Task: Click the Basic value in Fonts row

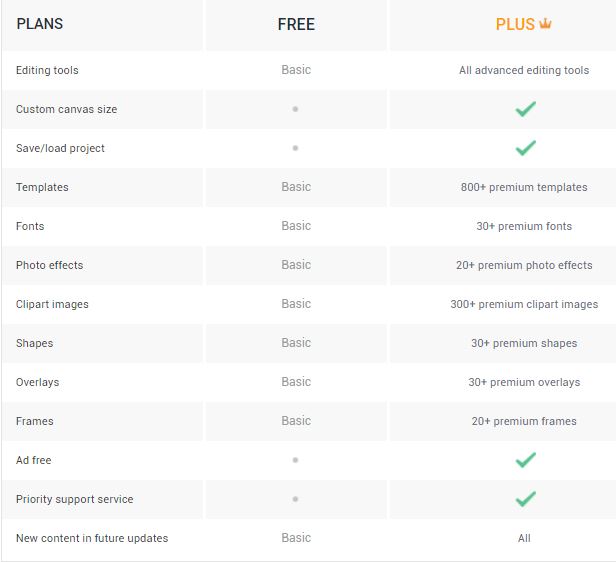Action: 296,226
